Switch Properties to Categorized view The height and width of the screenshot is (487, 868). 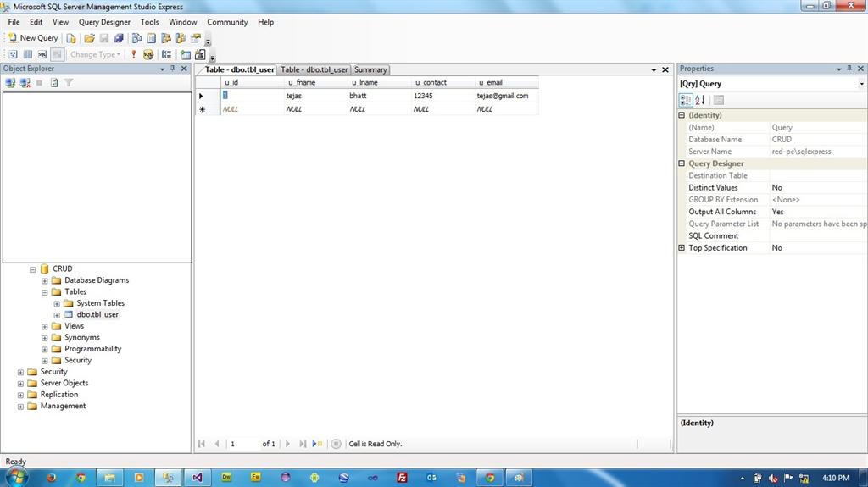pos(685,100)
